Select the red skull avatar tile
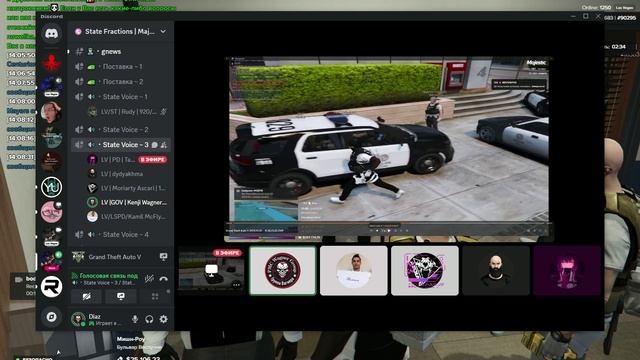Image resolution: width=640 pixels, height=360 pixels. pyautogui.click(x=282, y=270)
